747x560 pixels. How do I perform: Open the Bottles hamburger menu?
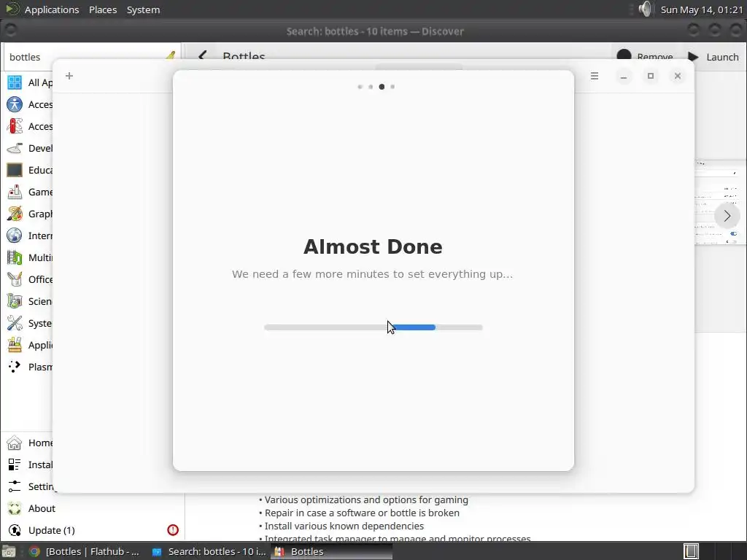click(594, 76)
